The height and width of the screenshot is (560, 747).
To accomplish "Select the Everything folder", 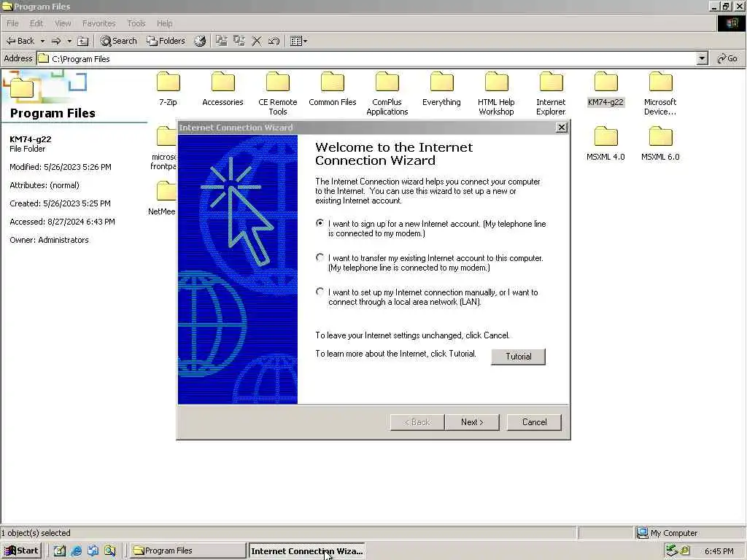I will tap(441, 88).
